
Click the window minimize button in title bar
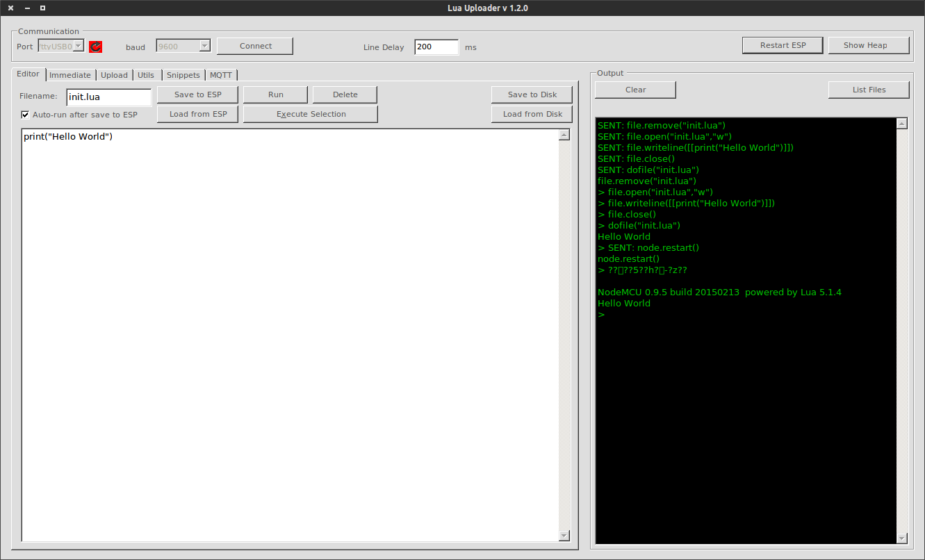click(x=27, y=8)
